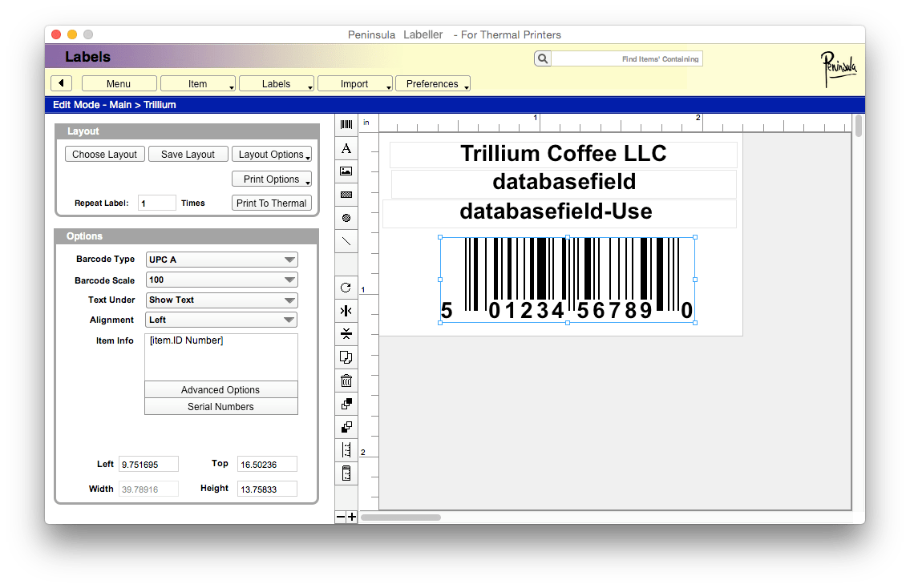Choose the Image insertion tool
Viewport: 910px width, 588px height.
(346, 171)
